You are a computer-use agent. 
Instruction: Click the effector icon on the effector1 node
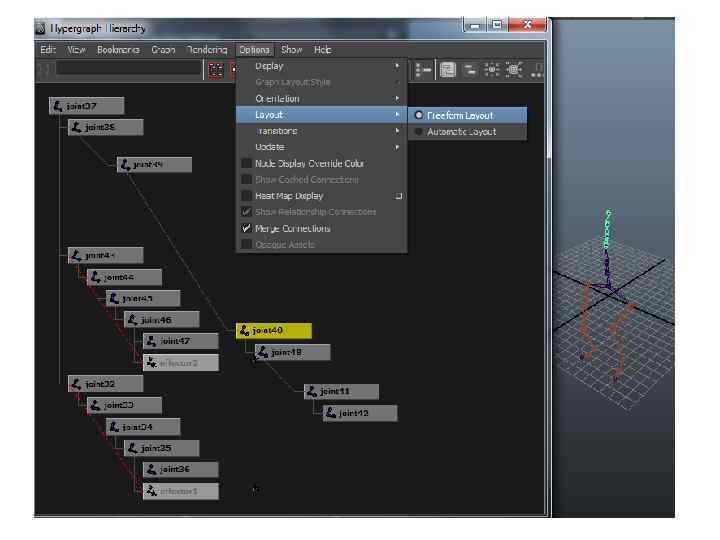click(x=151, y=491)
